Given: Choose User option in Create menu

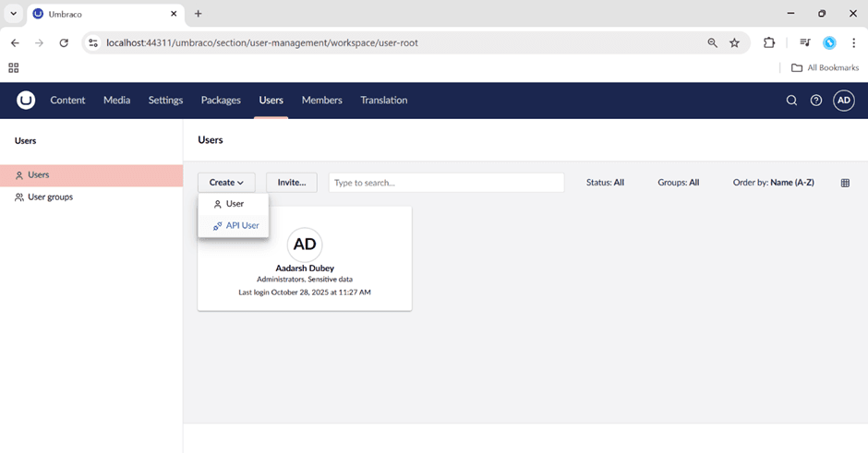Looking at the screenshot, I should (234, 204).
